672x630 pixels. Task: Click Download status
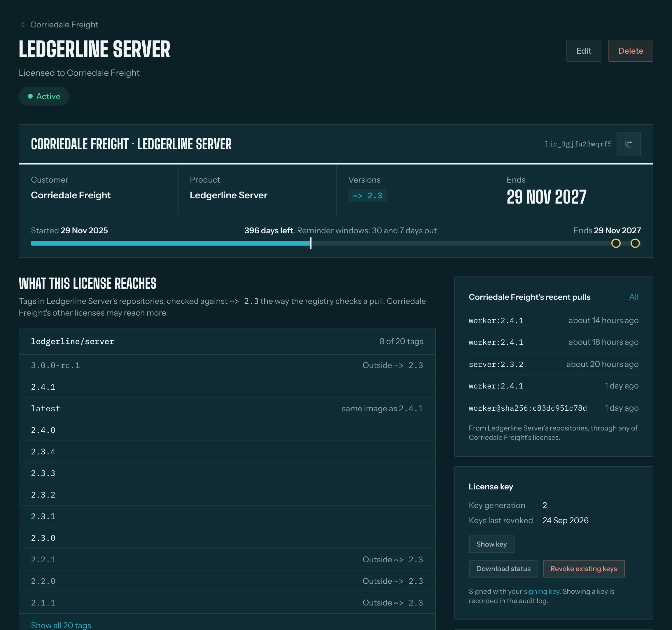pyautogui.click(x=503, y=568)
